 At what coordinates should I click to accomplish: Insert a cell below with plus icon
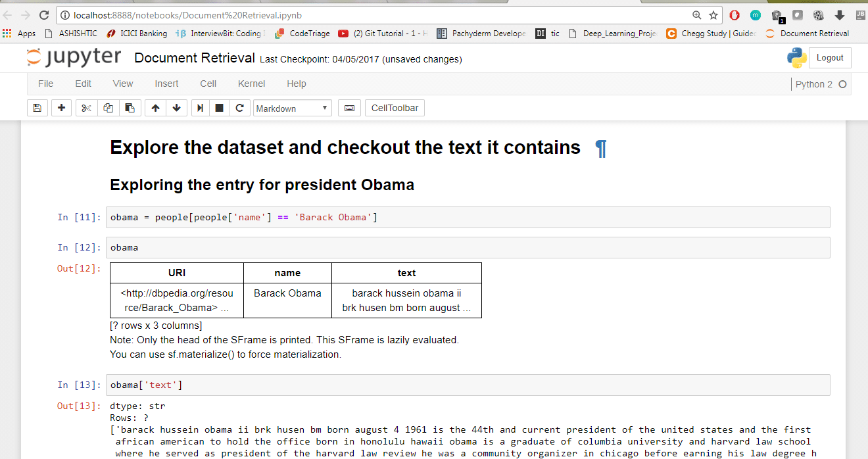[x=61, y=109]
